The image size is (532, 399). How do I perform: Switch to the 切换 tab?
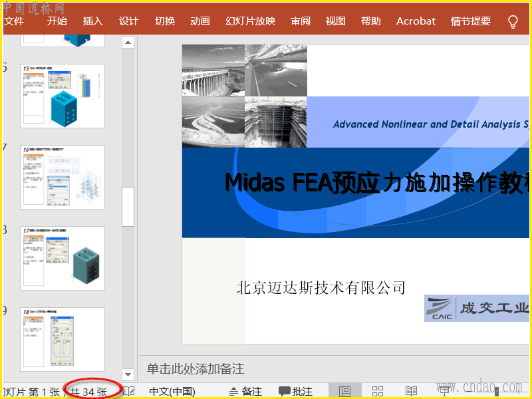[165, 21]
